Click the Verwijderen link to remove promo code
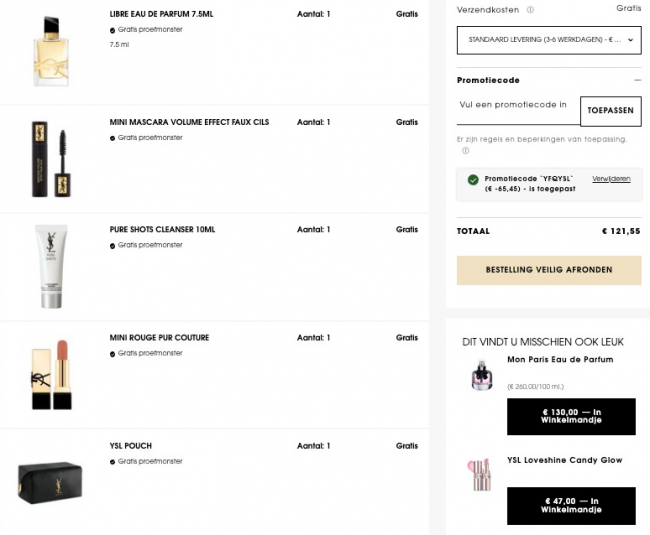The height and width of the screenshot is (535, 650). click(x=611, y=179)
